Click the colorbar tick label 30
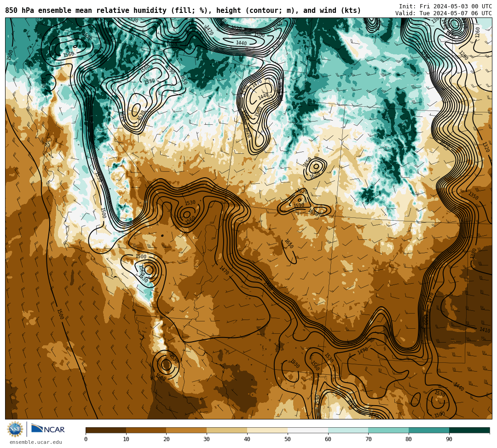The width and height of the screenshot is (497, 448). coord(207,439)
